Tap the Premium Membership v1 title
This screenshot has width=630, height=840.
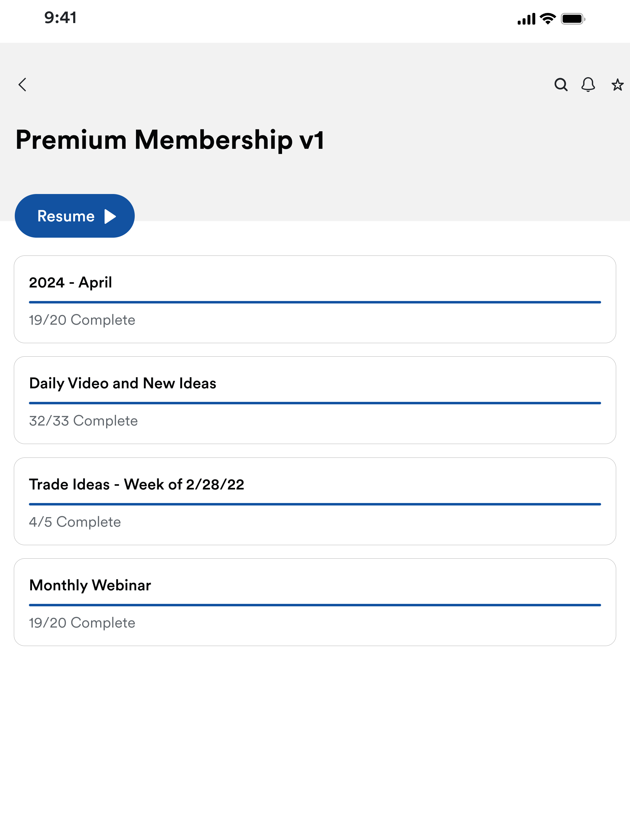[x=170, y=140]
